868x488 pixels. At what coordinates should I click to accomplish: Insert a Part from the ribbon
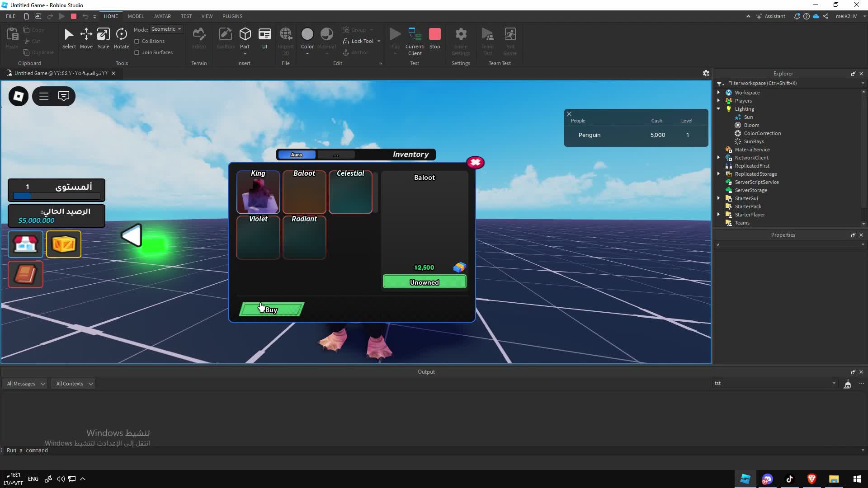[x=245, y=35]
